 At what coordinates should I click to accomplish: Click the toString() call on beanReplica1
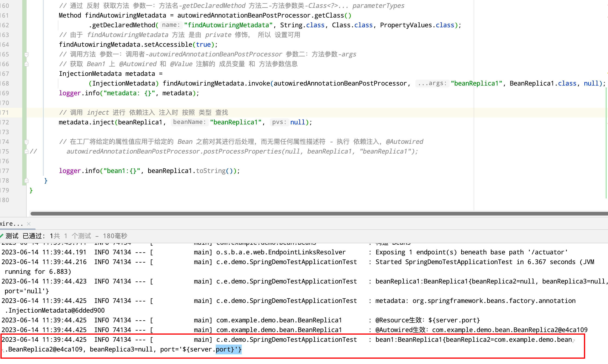(x=214, y=171)
